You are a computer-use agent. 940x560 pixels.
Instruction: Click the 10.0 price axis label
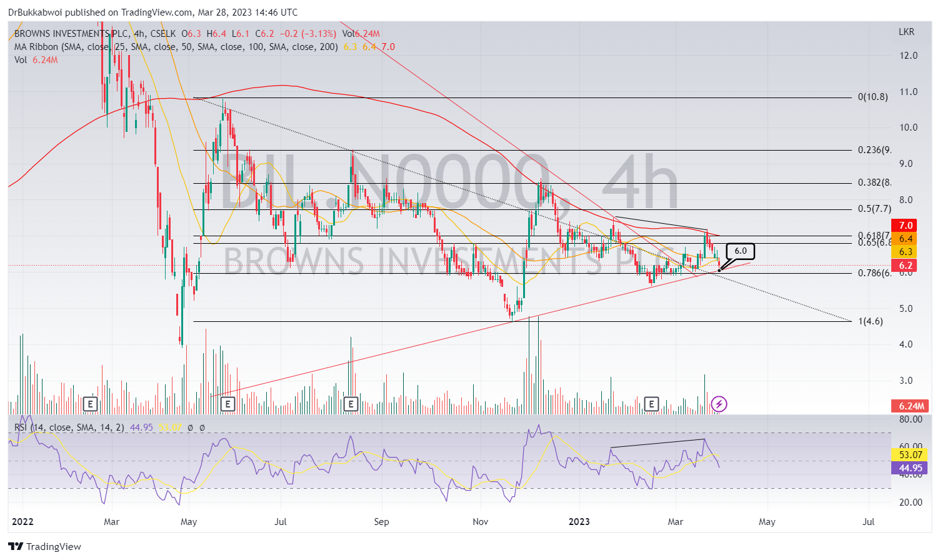click(908, 127)
